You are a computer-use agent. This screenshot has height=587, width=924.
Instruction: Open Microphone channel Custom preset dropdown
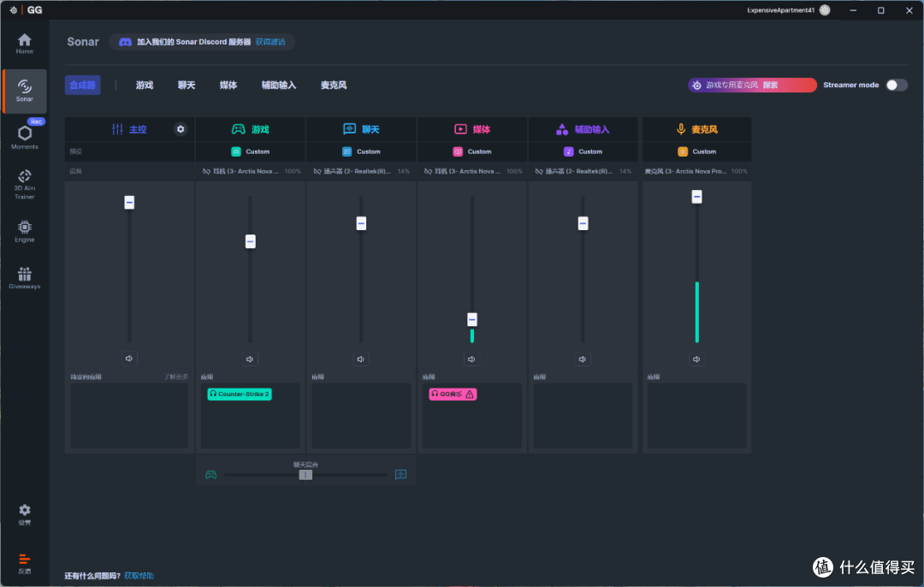coord(697,151)
